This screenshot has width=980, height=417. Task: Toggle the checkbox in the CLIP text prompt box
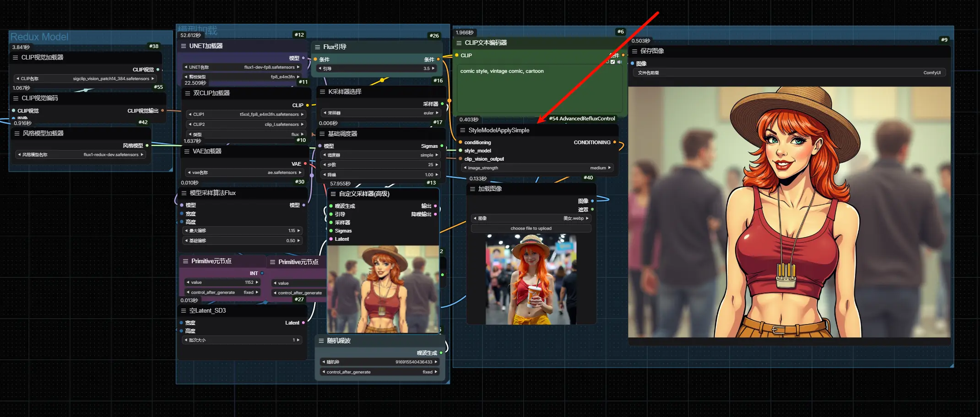[x=612, y=62]
